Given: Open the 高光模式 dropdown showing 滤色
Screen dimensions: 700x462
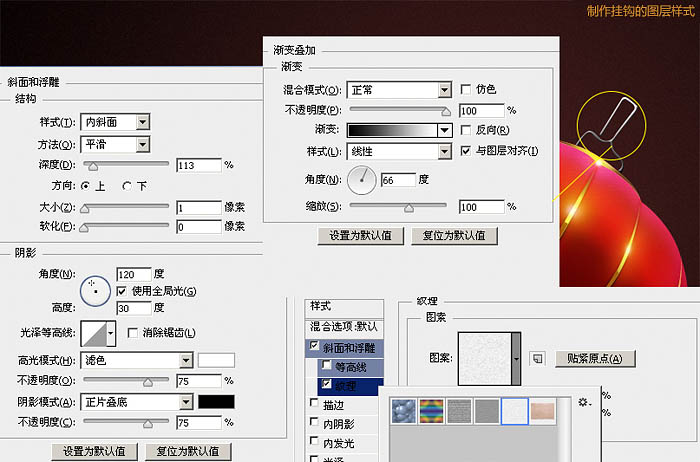Looking at the screenshot, I should click(137, 360).
